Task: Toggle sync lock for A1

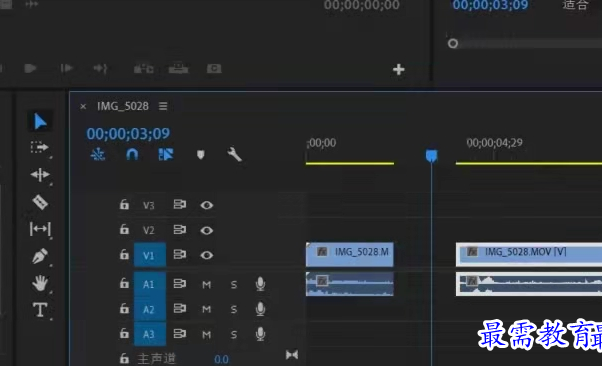Action: point(180,284)
